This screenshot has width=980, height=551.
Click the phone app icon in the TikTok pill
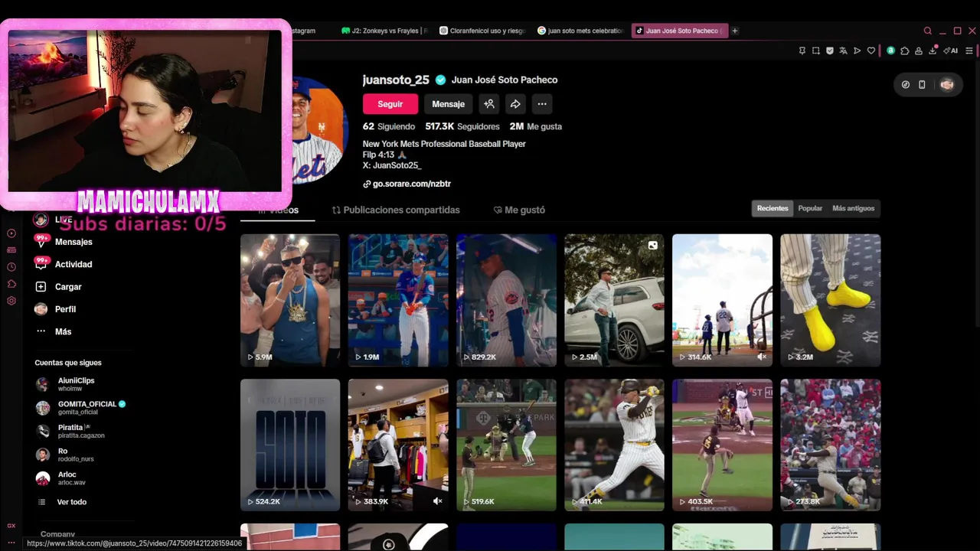click(x=922, y=85)
